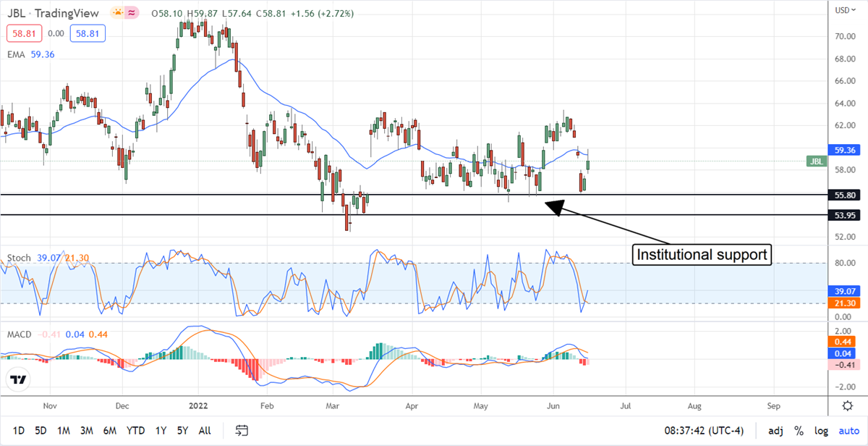
Task: Click the JBL · TradingView symbol title
Action: 55,12
